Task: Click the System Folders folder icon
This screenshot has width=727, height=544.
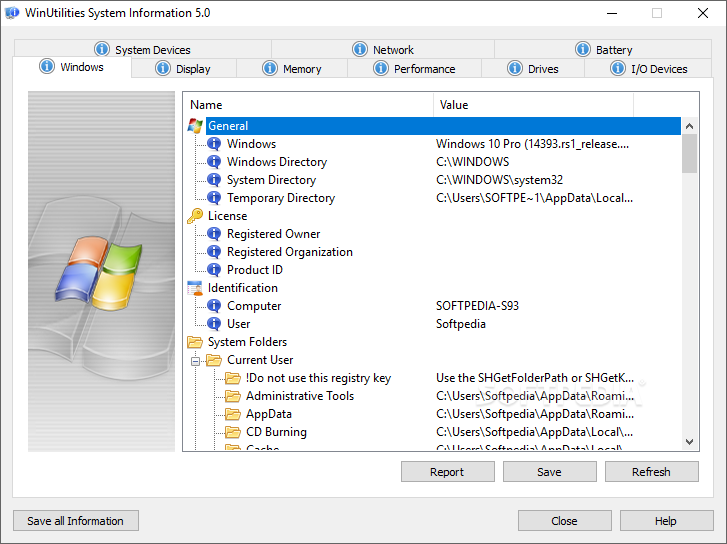Action: (195, 342)
